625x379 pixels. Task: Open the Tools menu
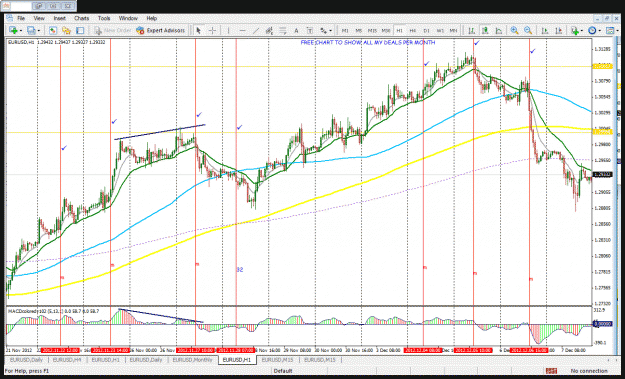(104, 18)
